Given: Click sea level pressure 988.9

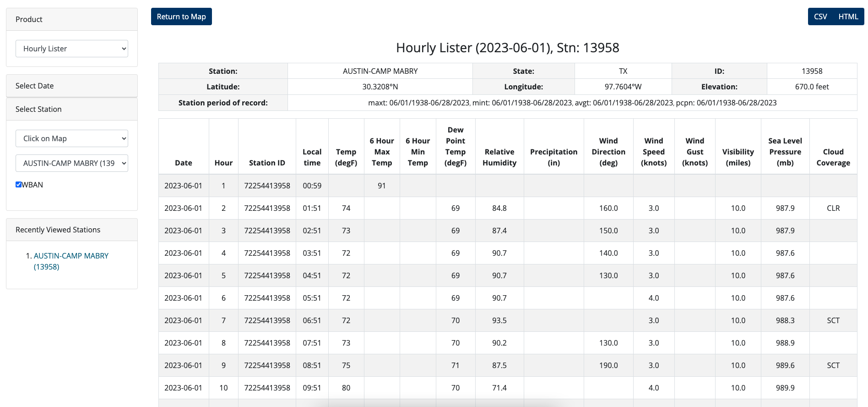Looking at the screenshot, I should pos(785,343).
